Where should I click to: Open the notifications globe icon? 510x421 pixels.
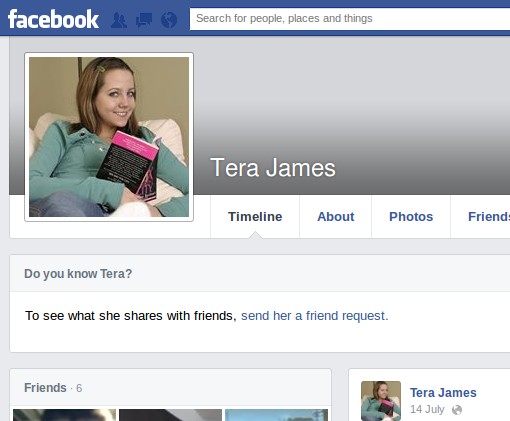[169, 20]
